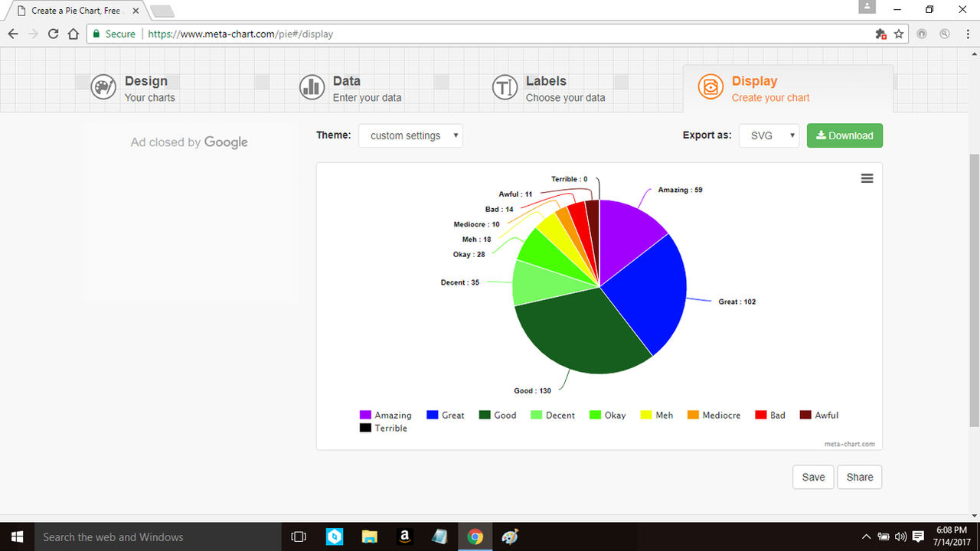Click the green Download button
The width and height of the screenshot is (980, 551).
844,135
